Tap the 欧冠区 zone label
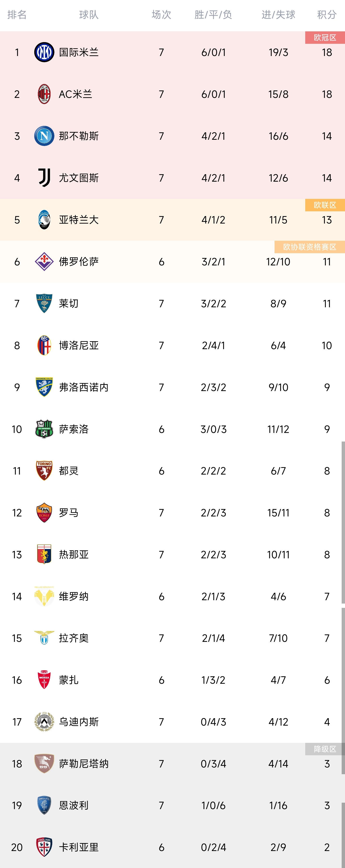345x868 pixels. pyautogui.click(x=325, y=37)
